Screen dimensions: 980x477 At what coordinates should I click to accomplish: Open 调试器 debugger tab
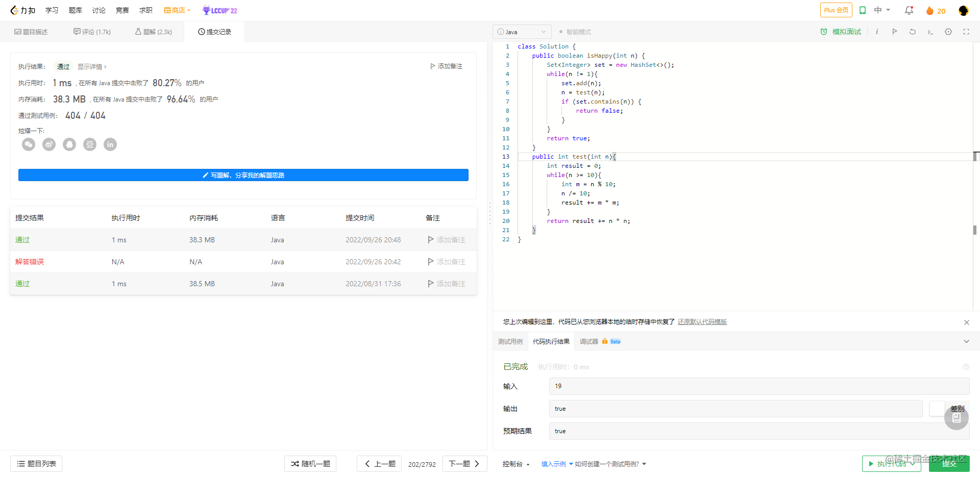click(x=600, y=341)
